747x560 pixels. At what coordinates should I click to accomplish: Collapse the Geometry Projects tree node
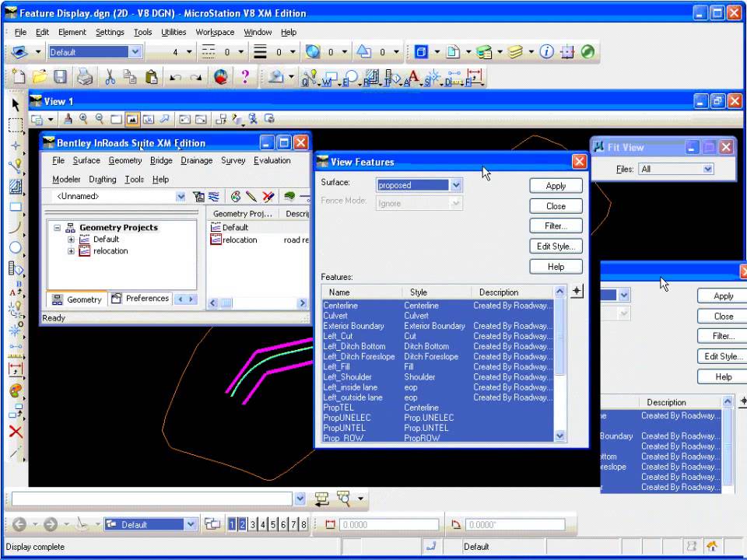pyautogui.click(x=57, y=228)
